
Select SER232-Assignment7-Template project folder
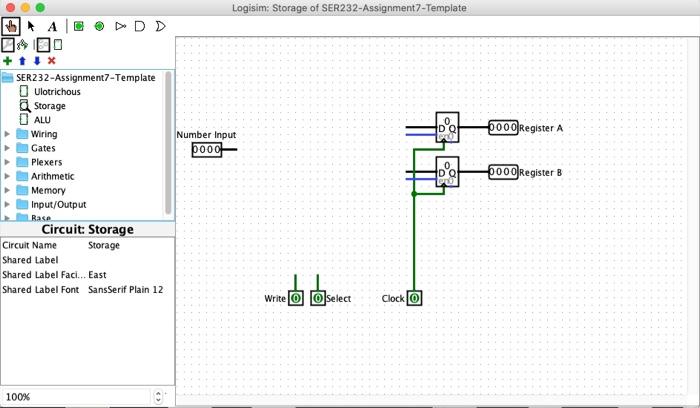tap(86, 78)
